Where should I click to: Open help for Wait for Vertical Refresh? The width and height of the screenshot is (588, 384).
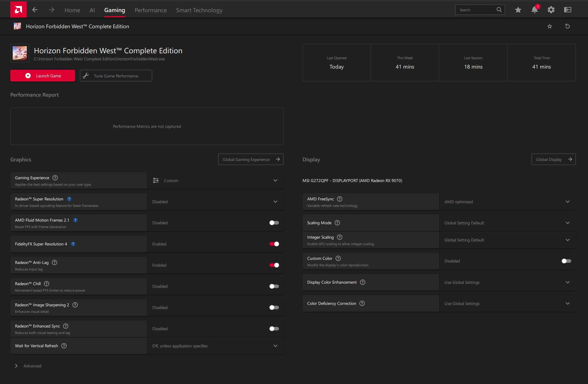click(x=64, y=346)
